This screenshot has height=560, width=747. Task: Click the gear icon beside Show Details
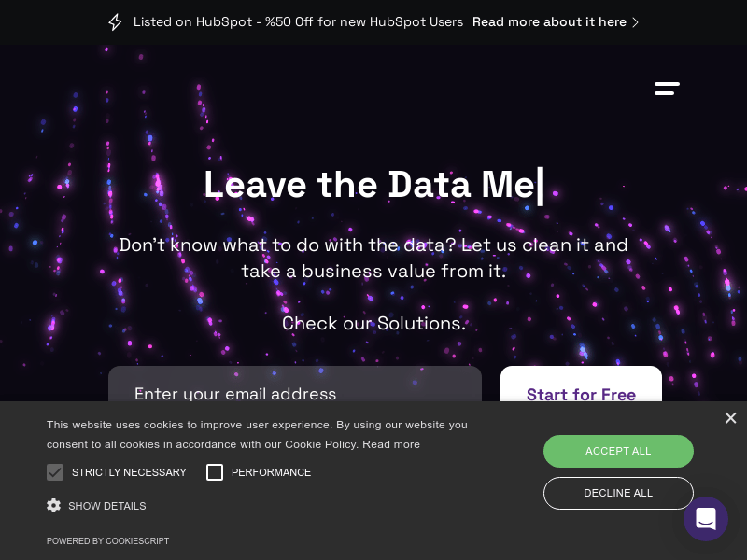pyautogui.click(x=54, y=505)
